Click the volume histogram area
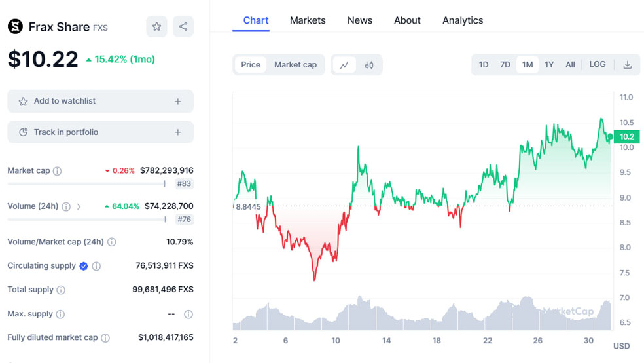 pos(422,315)
